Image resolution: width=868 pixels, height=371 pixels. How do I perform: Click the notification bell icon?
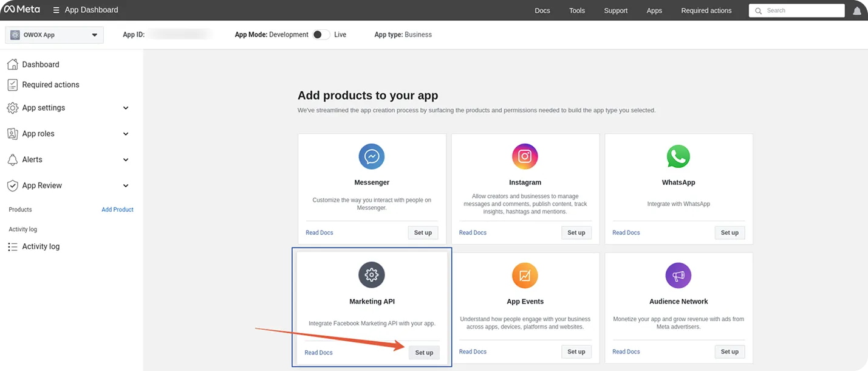coord(856,10)
